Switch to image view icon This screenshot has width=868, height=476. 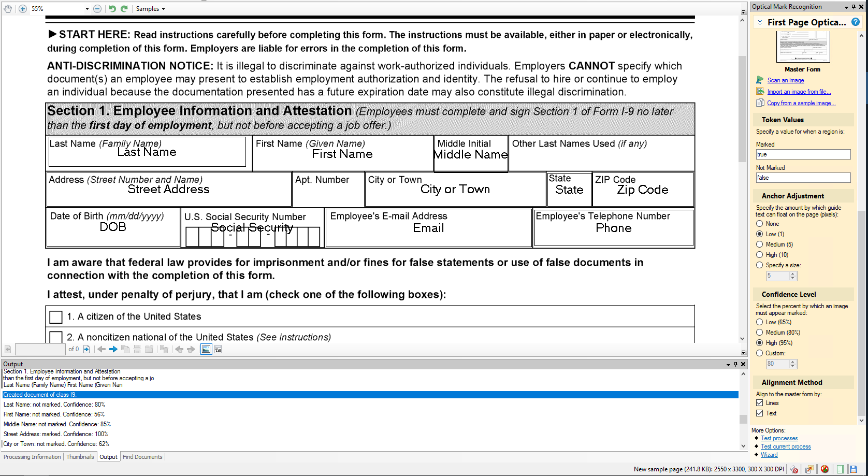click(206, 349)
